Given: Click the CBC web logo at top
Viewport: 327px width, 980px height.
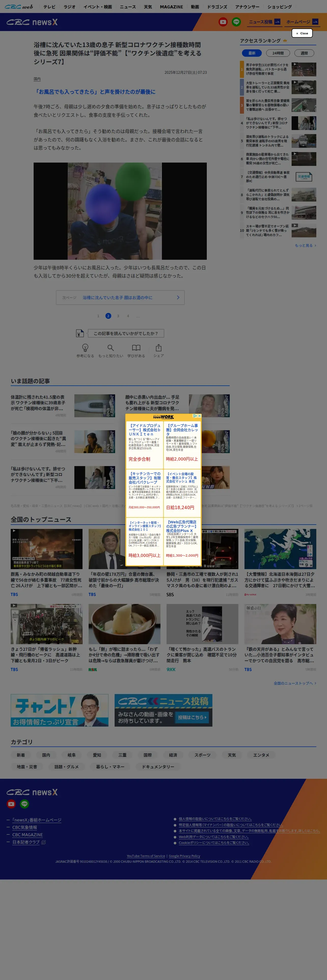Looking at the screenshot, I should coord(19,7).
